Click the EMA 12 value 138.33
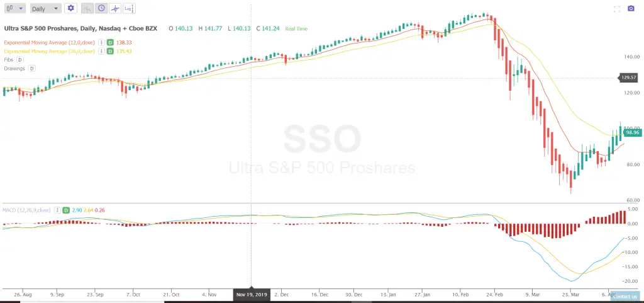Image resolution: width=644 pixels, height=303 pixels. click(124, 42)
